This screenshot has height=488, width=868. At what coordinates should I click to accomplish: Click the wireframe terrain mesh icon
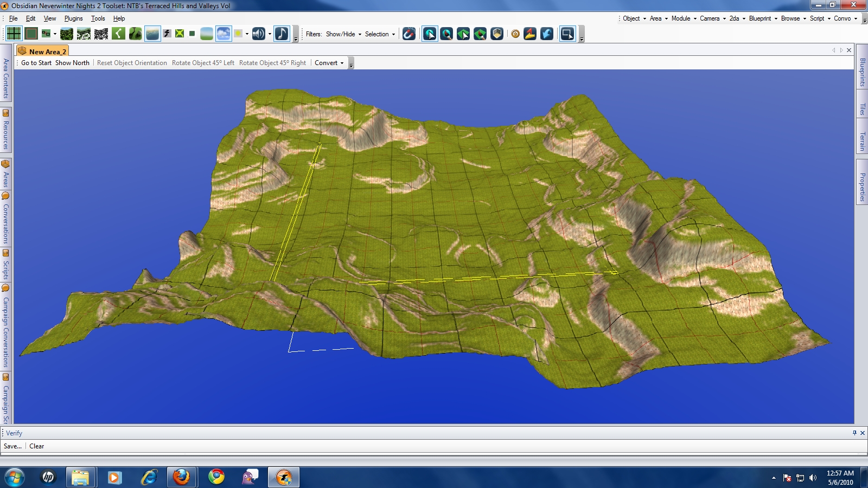tap(101, 34)
